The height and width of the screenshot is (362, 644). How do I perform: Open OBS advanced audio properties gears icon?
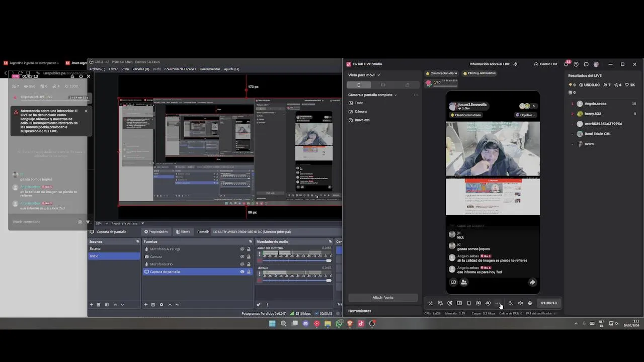(259, 305)
